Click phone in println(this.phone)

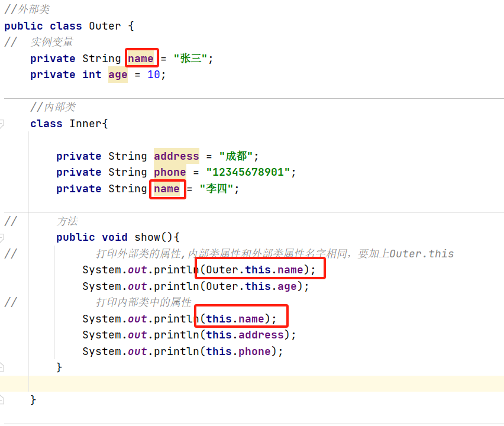coord(254,351)
